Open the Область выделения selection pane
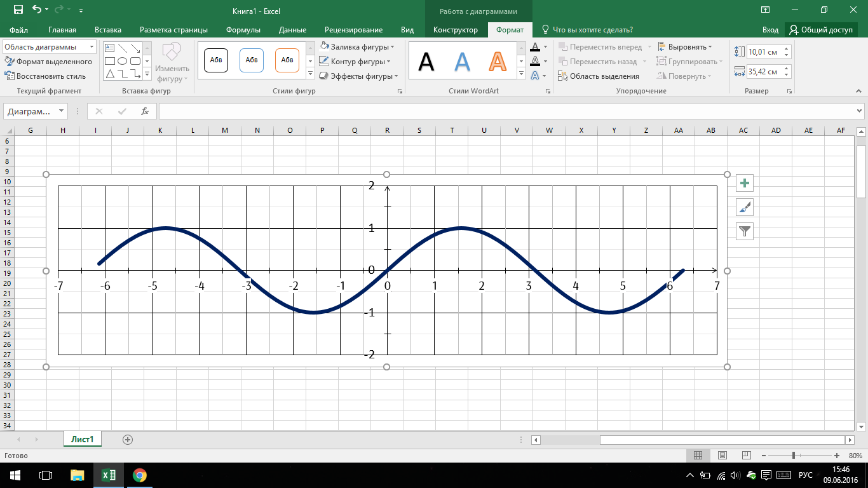The image size is (868, 488). click(x=599, y=76)
